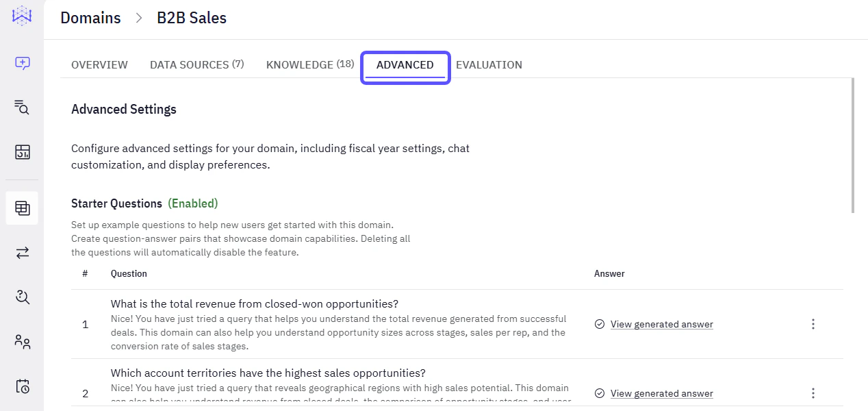Click question 'Which account territories have the highest sales opportunities?'
868x411 pixels.
(x=268, y=373)
